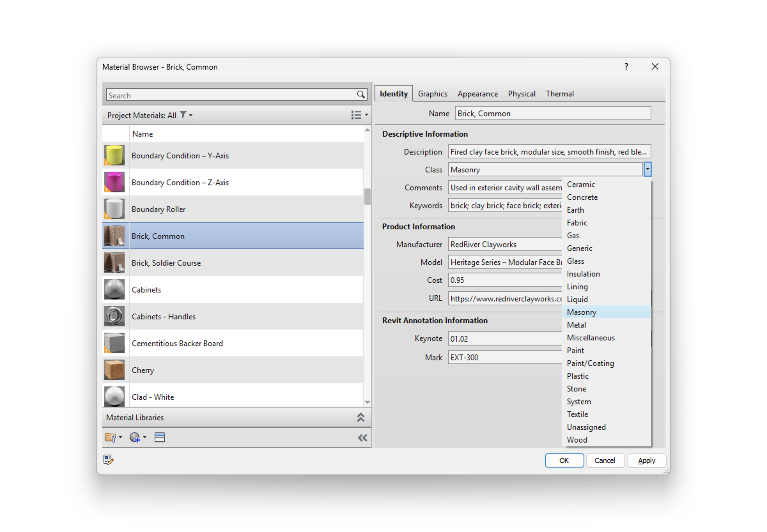767x532 pixels.
Task: Click the Manufacturer field RedRiver Clayworks
Action: click(505, 244)
